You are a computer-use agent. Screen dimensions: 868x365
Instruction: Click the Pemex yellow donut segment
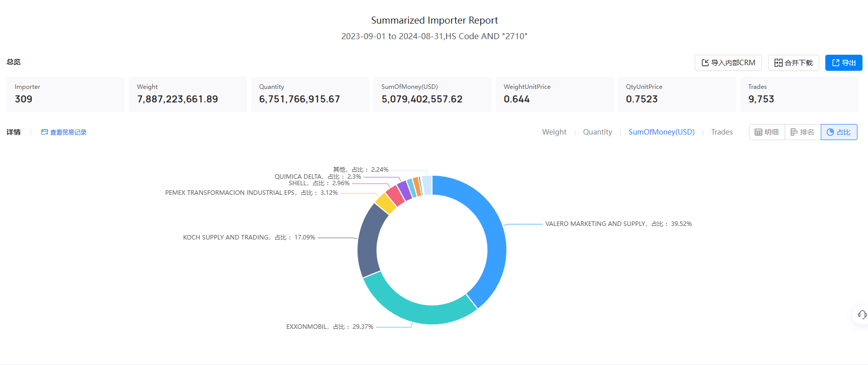click(x=386, y=203)
